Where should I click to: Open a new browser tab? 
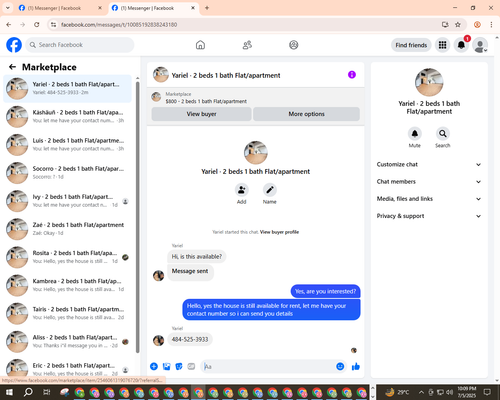207,8
